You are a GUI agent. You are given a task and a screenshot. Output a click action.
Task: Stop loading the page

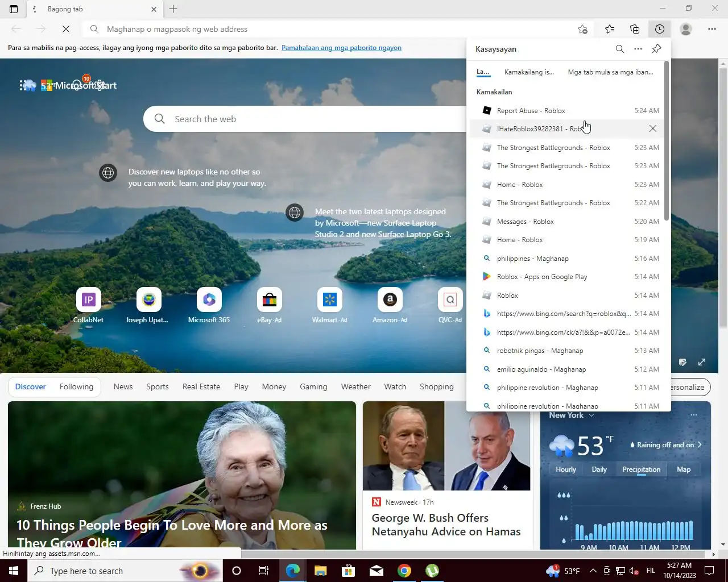pos(66,29)
